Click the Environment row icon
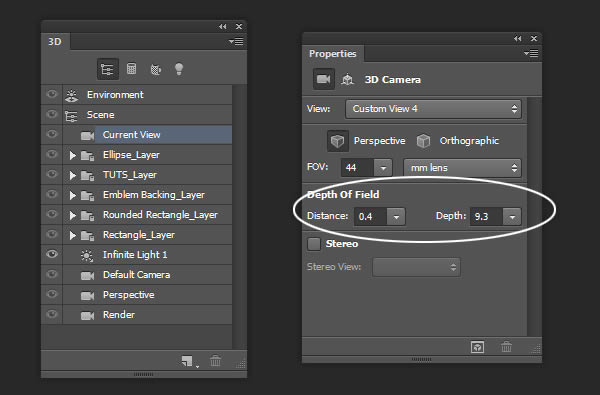The image size is (600, 395). tap(72, 95)
